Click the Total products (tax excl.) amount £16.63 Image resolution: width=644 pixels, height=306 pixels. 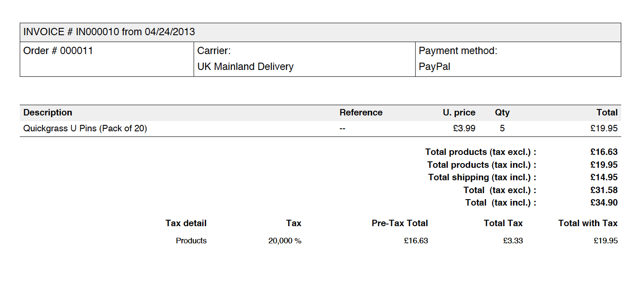[604, 152]
